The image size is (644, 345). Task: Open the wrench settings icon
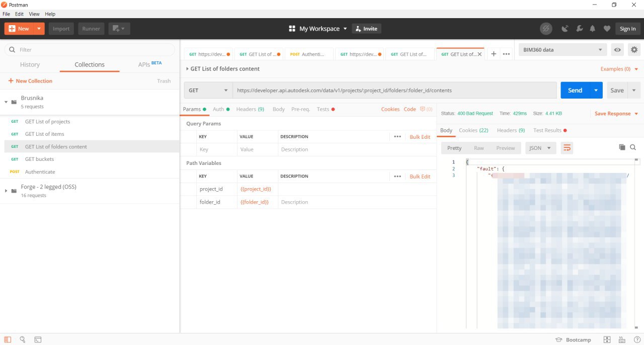pyautogui.click(x=579, y=29)
